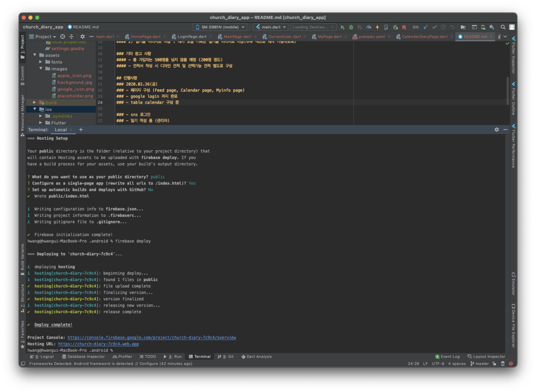Open the main.dart run configuration dropdown
This screenshot has width=536, height=392.
tap(271, 27)
